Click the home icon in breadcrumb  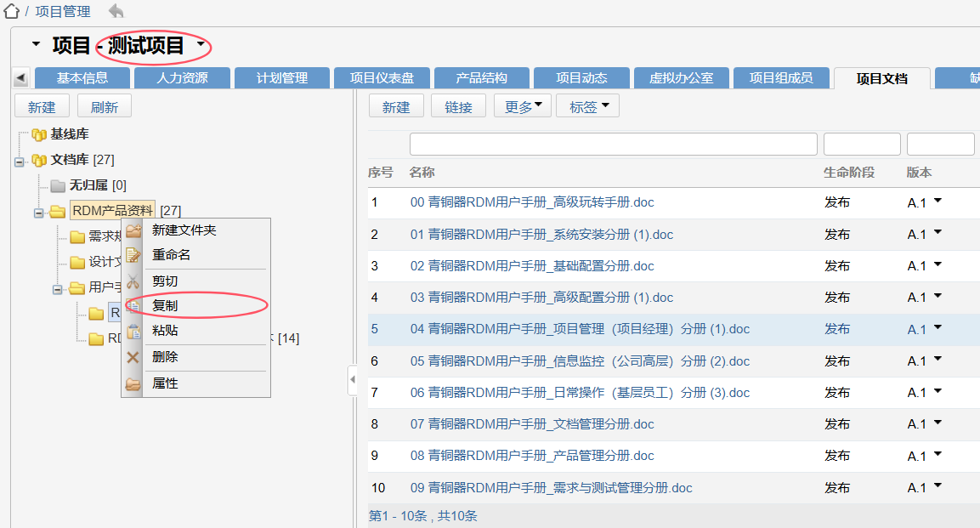point(11,11)
